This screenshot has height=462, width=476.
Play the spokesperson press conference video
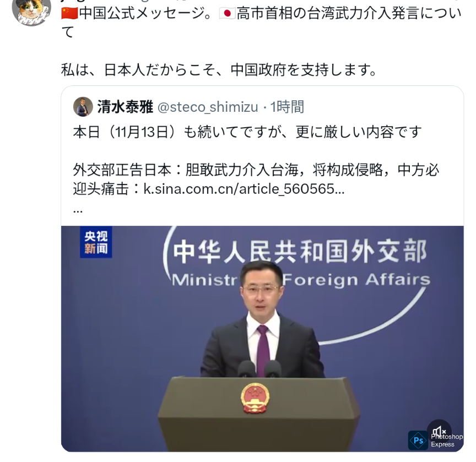click(x=262, y=339)
